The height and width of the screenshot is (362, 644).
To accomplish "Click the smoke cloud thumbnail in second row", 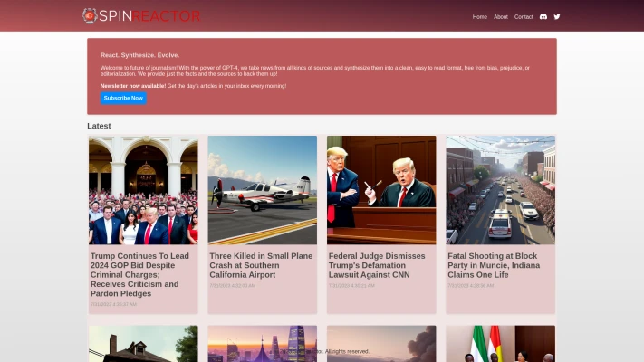I will 381,344.
